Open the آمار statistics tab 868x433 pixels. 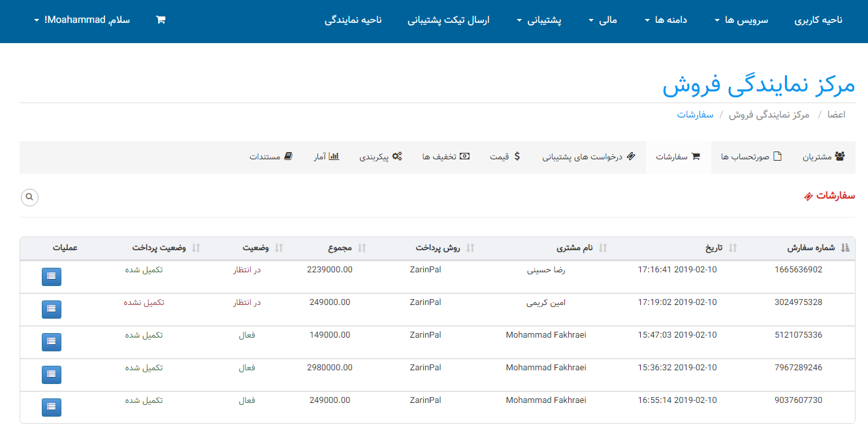[x=325, y=157]
